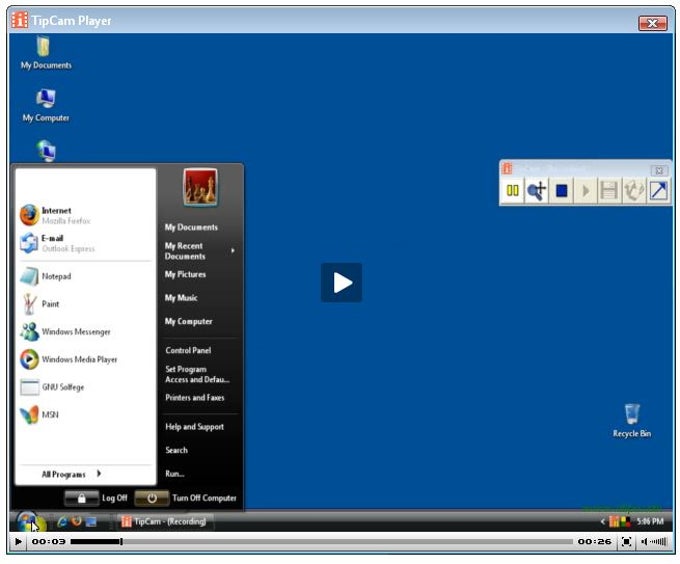Adjust the player volume bars
The image size is (680, 564).
(658, 541)
